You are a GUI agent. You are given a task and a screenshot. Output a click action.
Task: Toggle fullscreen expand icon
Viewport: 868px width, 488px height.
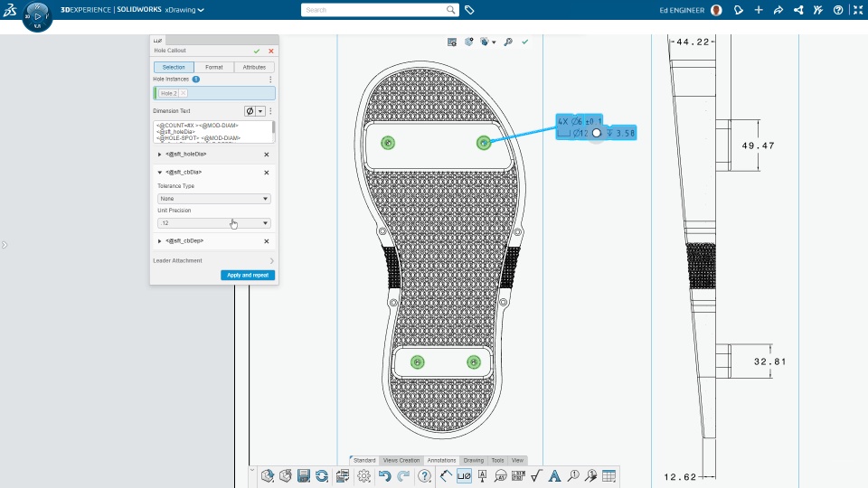858,10
